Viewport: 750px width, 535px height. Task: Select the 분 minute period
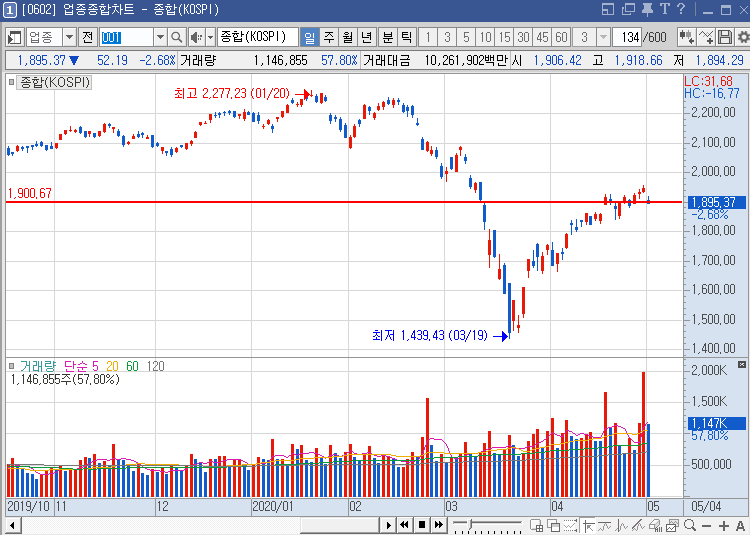388,37
